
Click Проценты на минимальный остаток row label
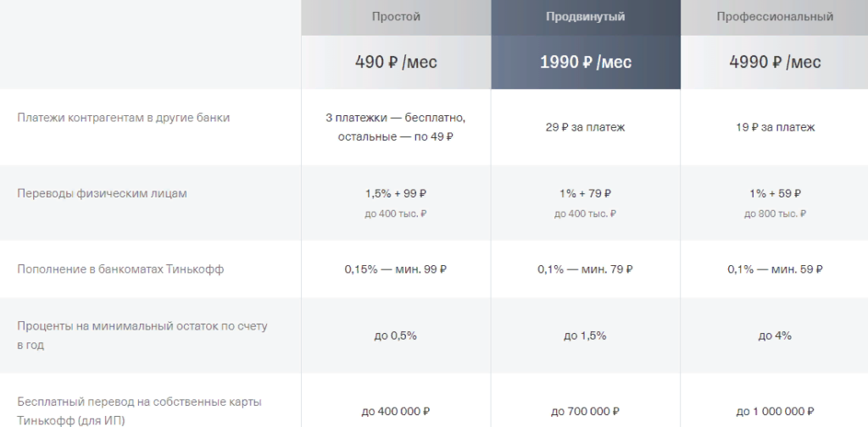[142, 335]
